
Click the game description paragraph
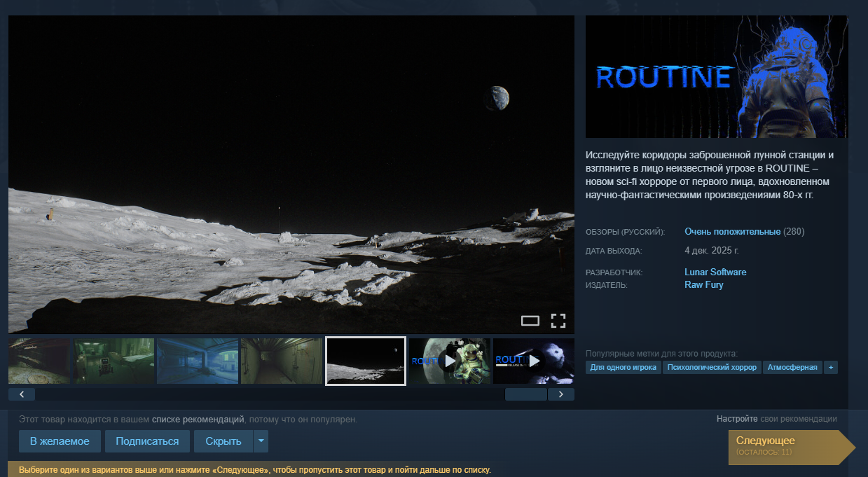click(x=710, y=174)
